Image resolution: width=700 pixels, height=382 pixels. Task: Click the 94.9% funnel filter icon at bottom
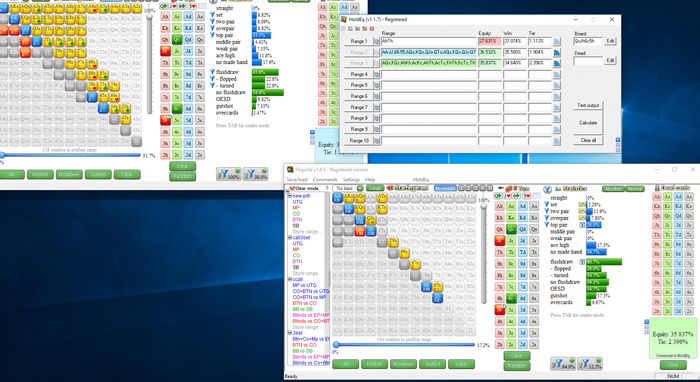[563, 364]
